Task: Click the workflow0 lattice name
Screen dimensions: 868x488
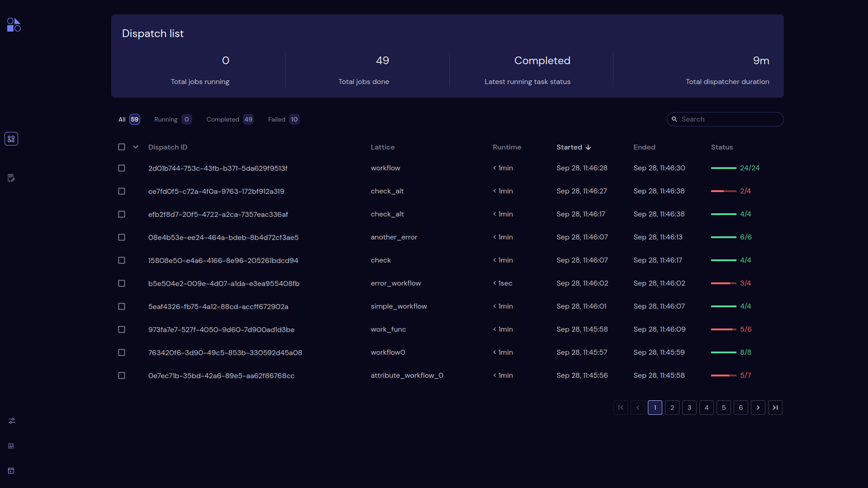Action: coord(388,352)
